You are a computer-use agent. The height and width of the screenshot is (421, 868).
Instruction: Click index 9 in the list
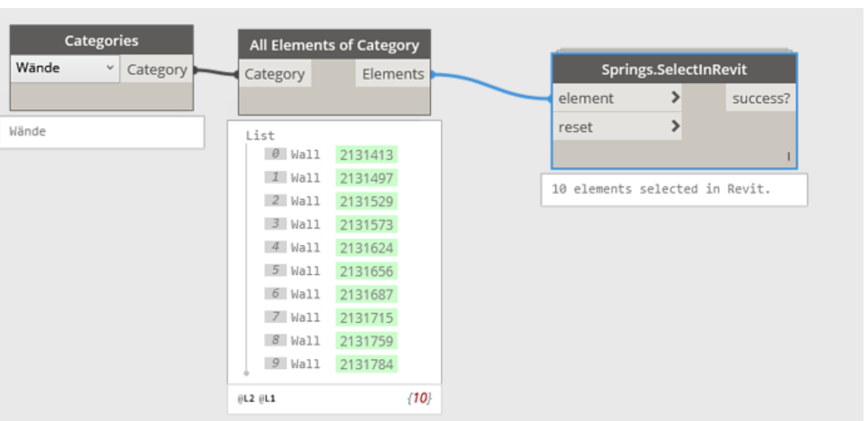click(275, 363)
